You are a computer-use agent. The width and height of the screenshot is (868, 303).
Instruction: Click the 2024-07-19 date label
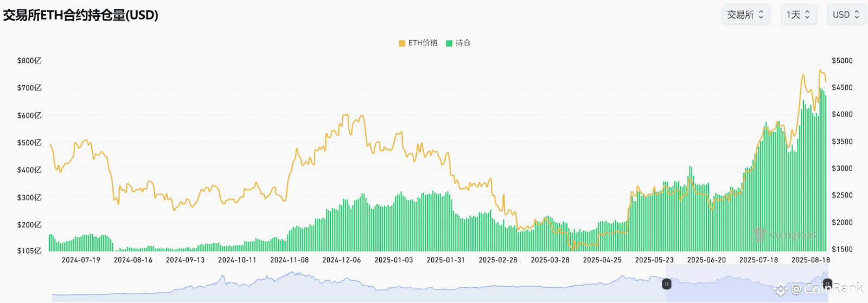(x=81, y=260)
